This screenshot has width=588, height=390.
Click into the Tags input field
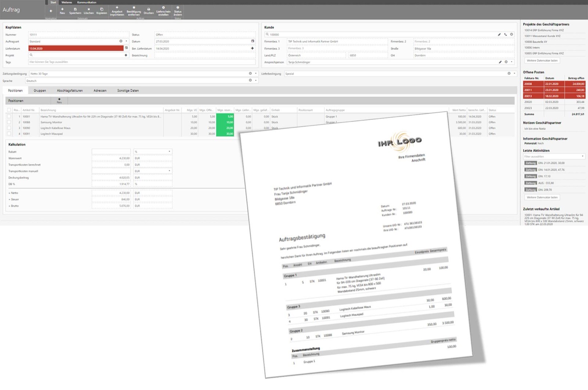[142, 62]
